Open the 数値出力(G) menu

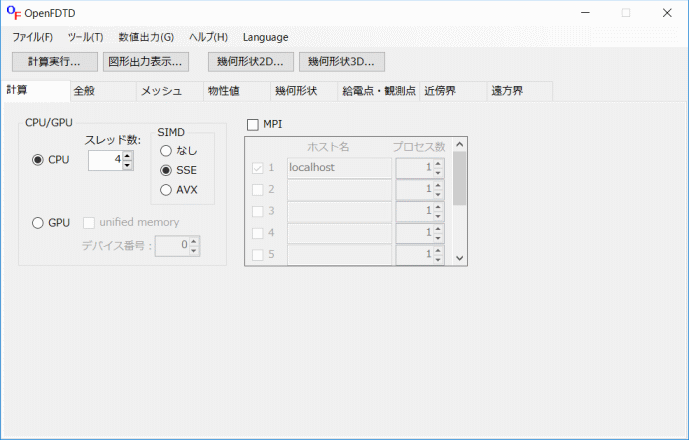click(146, 37)
